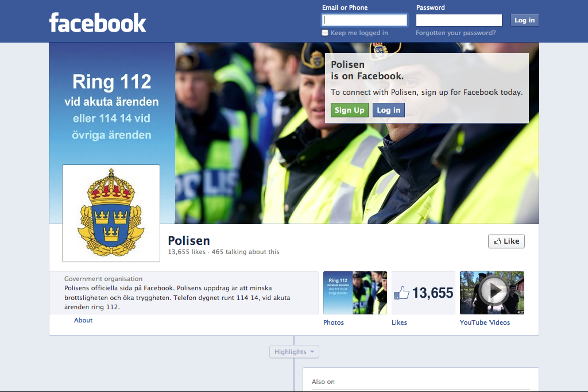This screenshot has height=392, width=588.
Task: Click Log in button in Polisen banner
Action: point(389,110)
